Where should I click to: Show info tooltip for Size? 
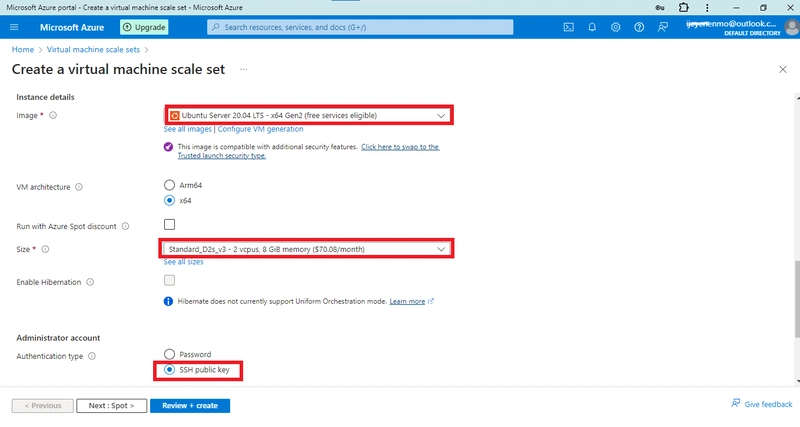coord(45,249)
